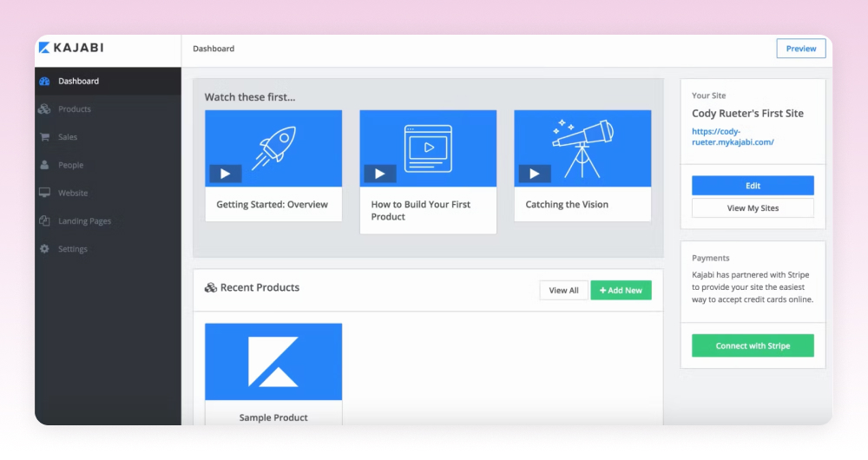Click the Watch these first... heading
Image resolution: width=868 pixels, height=460 pixels.
pyautogui.click(x=250, y=97)
